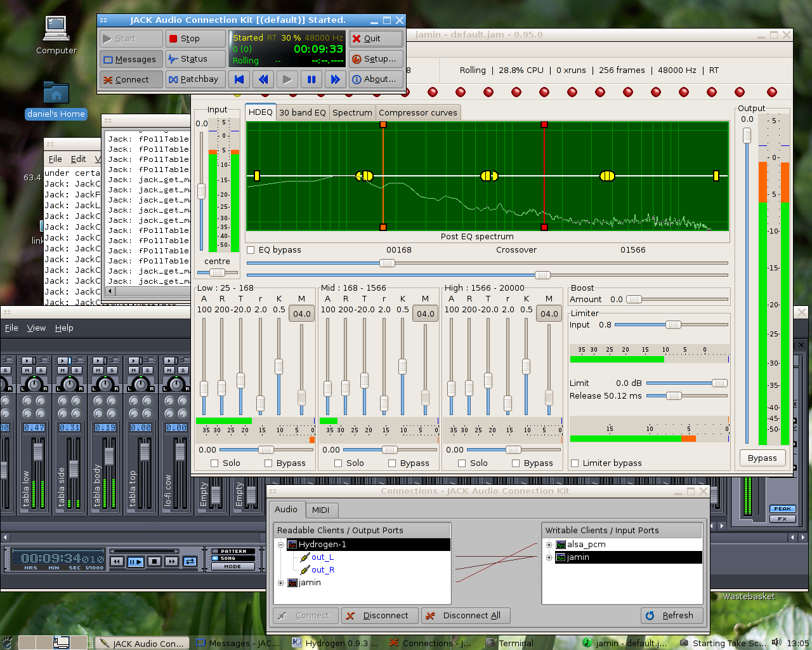Toggle the Hydrogen loop song icon
This screenshot has width=812, height=650.
click(190, 562)
